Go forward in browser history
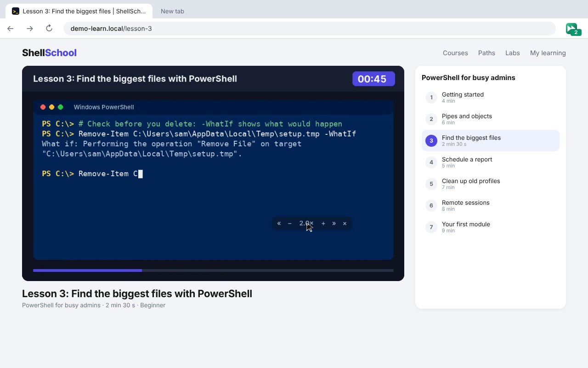588x368 pixels. [x=30, y=29]
